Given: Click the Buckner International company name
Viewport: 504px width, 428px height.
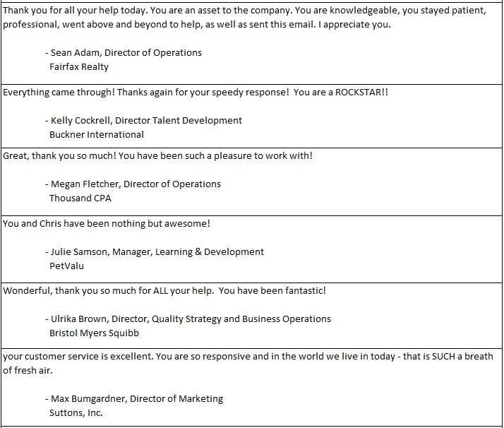Looking at the screenshot, I should coord(97,134).
